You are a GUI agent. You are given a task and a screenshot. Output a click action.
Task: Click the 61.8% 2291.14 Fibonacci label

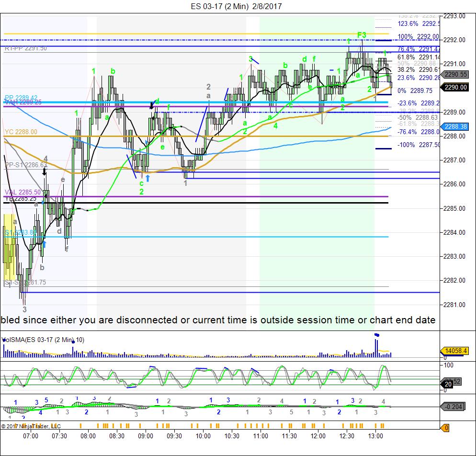419,57
